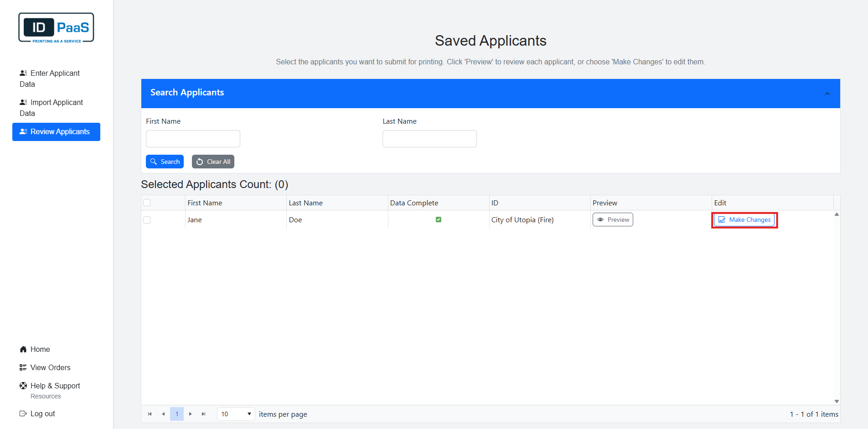Click the table's vertical scrollbar down arrow
Image resolution: width=868 pixels, height=429 pixels.
click(x=837, y=401)
